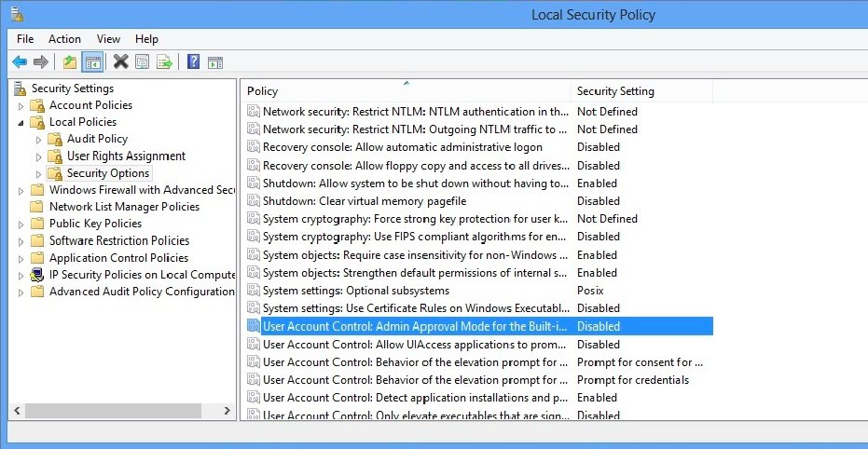The width and height of the screenshot is (868, 449).
Task: Open the File menu
Action: click(x=25, y=39)
